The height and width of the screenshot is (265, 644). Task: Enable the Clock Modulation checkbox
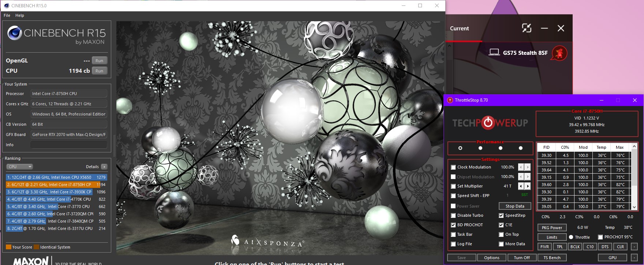(x=453, y=167)
